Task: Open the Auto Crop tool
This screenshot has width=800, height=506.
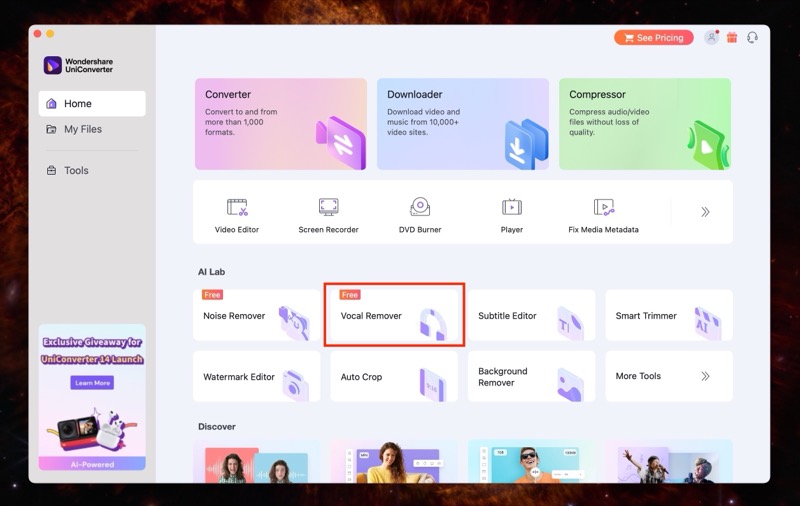Action: pos(394,376)
